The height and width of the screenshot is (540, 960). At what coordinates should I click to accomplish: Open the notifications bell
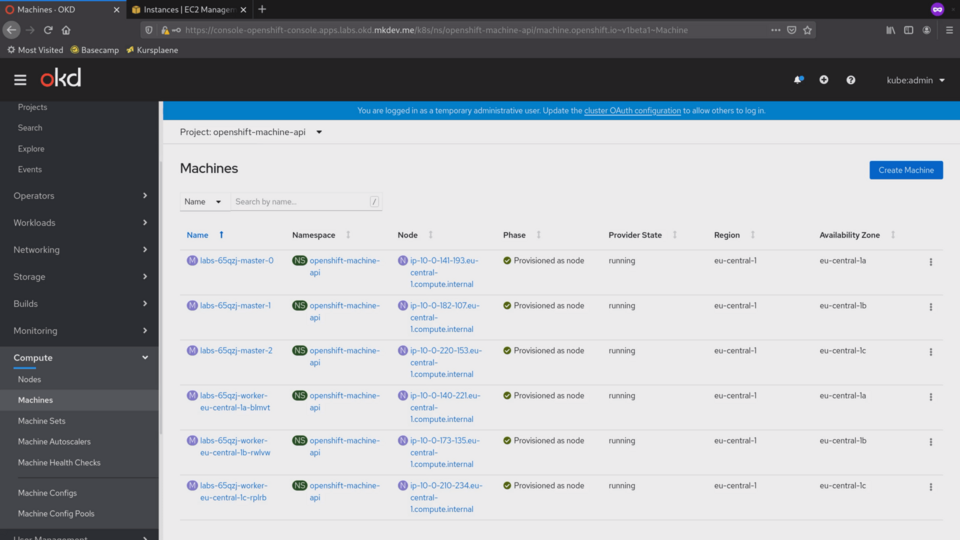point(798,80)
